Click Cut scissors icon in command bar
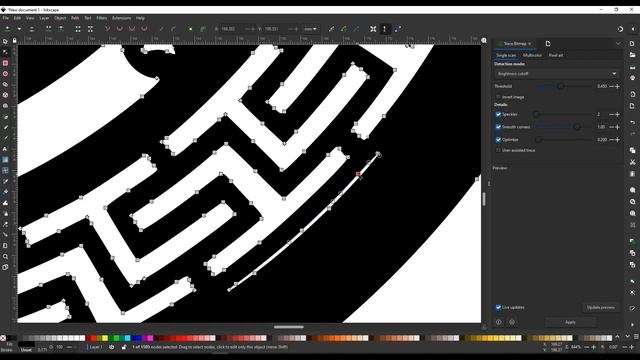The image size is (640, 360). [632, 162]
